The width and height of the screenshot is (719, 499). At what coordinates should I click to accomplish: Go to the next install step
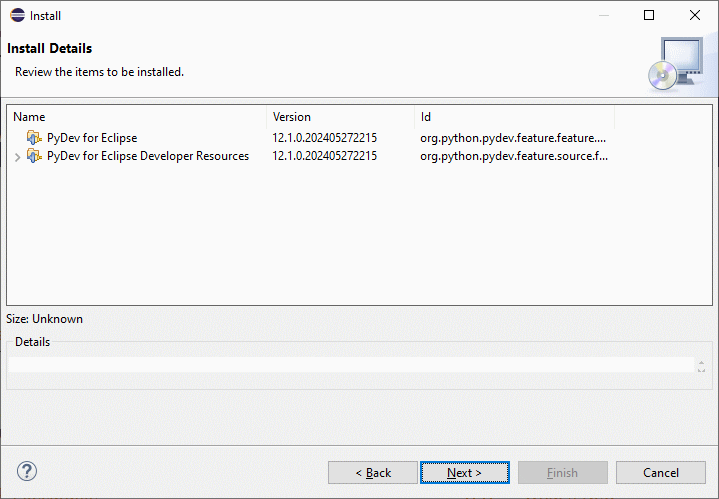pos(465,472)
